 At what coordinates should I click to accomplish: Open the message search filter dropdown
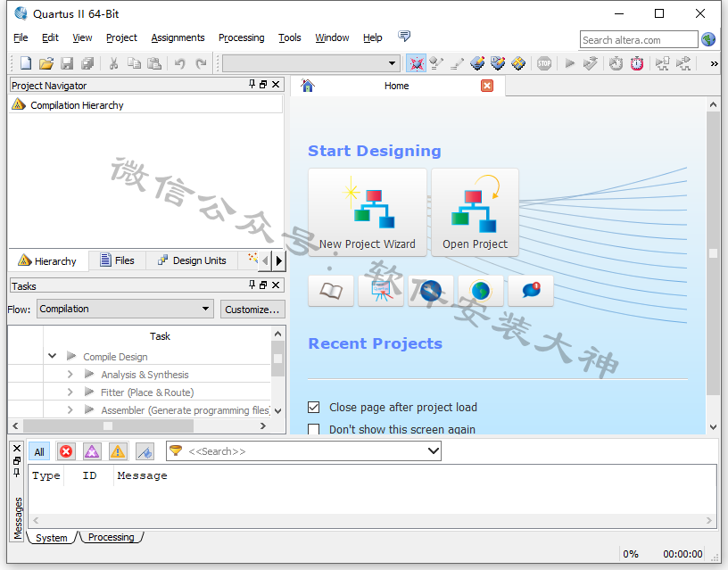pyautogui.click(x=434, y=450)
